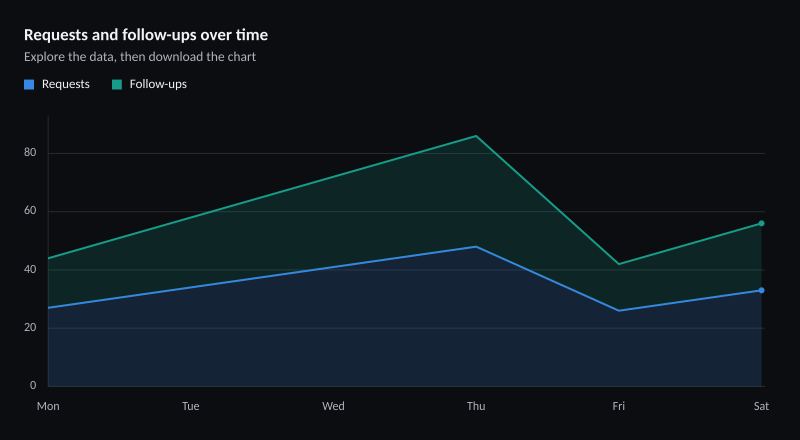Image resolution: width=800 pixels, height=440 pixels.
Task: Click the 20 y-axis label
Action: (x=30, y=327)
